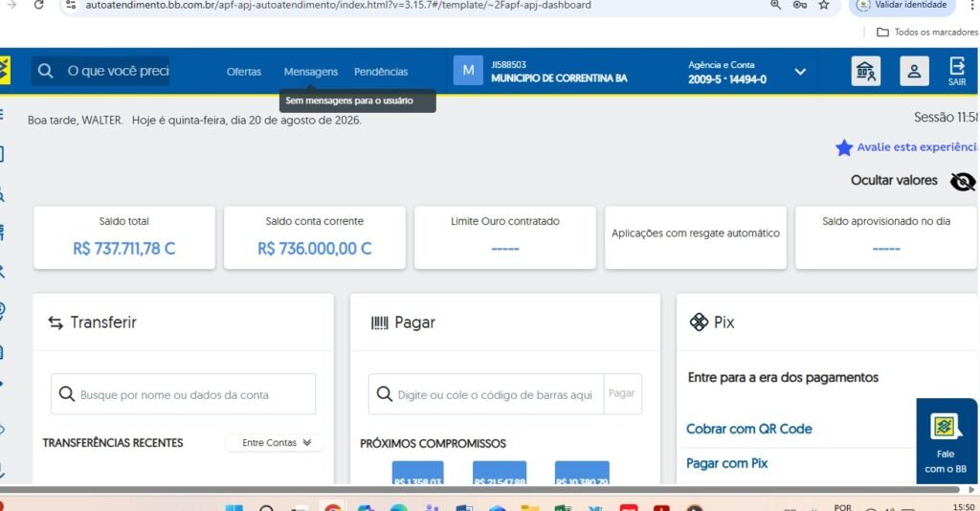Click Entre para a era dos pagamentos
The image size is (980, 511).
coord(783,377)
